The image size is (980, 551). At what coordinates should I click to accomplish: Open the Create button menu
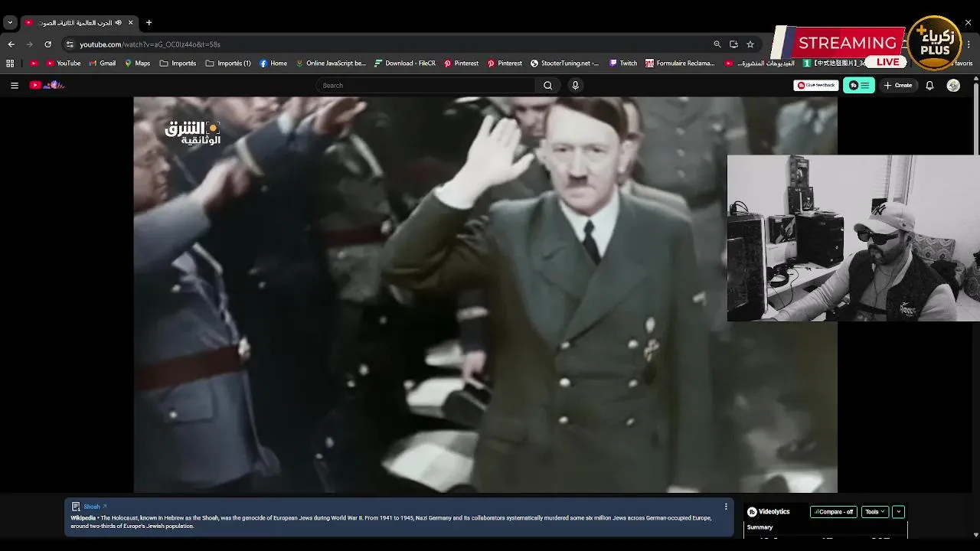(x=898, y=86)
